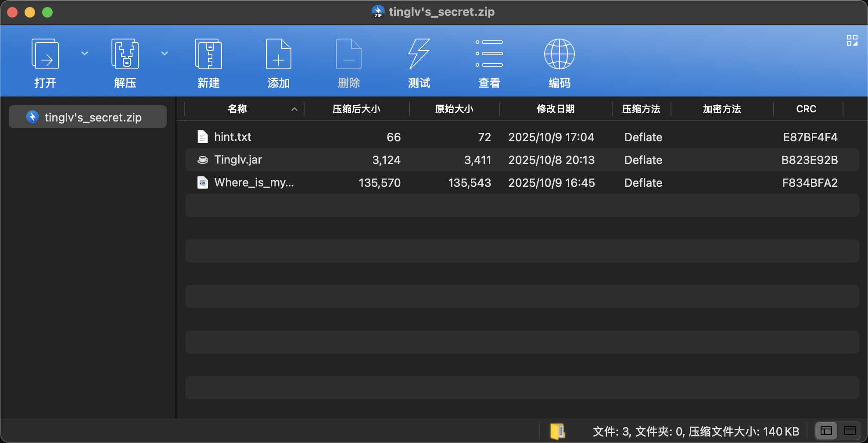
Task: Expand the dropdown arrow beside 打开
Action: tap(85, 54)
